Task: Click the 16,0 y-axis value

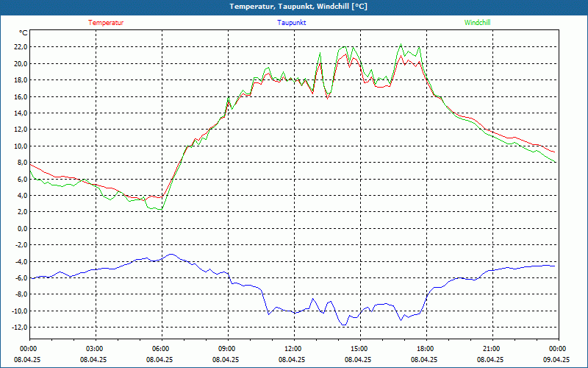Action: pos(21,96)
